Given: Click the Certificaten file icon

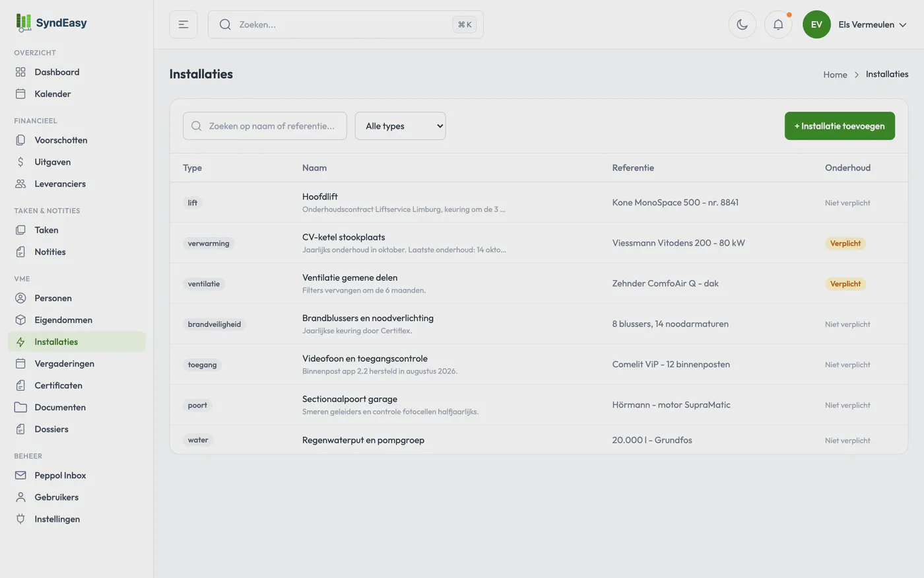Looking at the screenshot, I should pyautogui.click(x=20, y=385).
